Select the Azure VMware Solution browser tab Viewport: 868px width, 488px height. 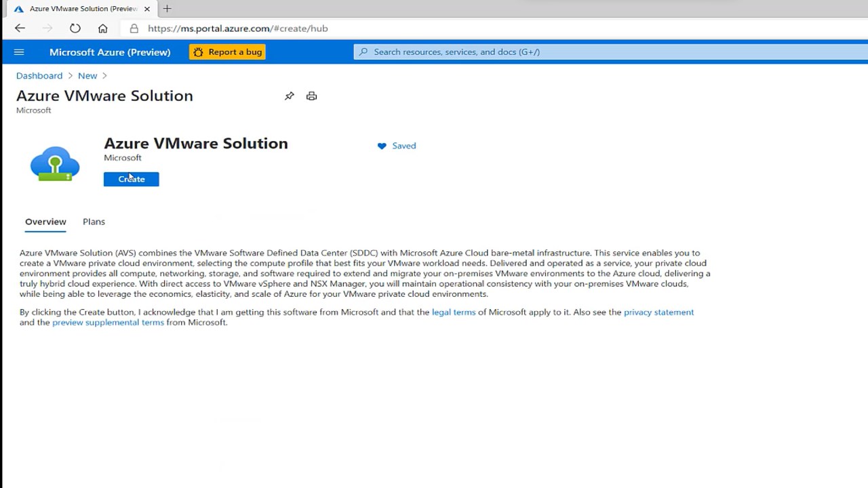tap(83, 9)
